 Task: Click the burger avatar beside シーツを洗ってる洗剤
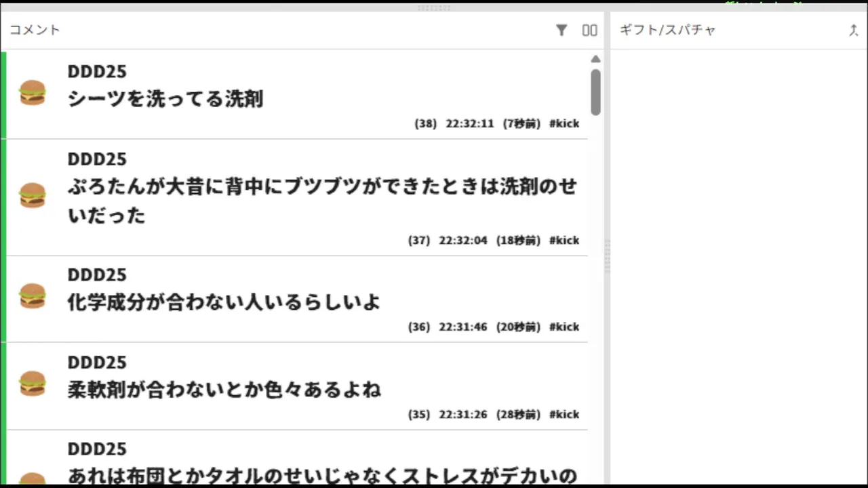pos(32,92)
